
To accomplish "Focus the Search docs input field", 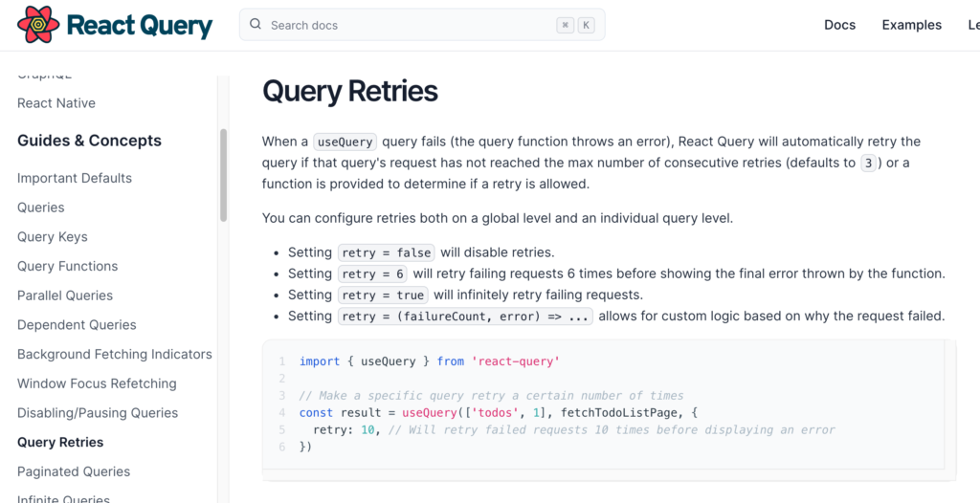I will coord(422,25).
